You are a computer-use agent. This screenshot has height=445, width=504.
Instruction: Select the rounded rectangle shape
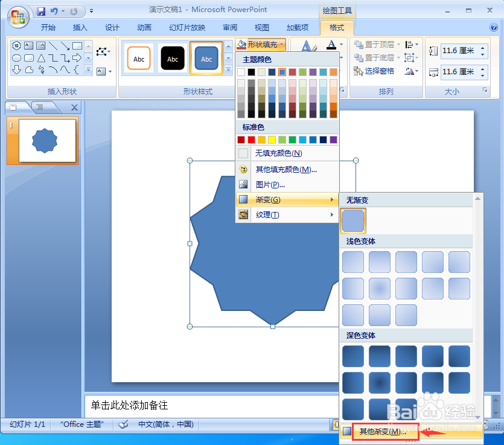(29, 58)
